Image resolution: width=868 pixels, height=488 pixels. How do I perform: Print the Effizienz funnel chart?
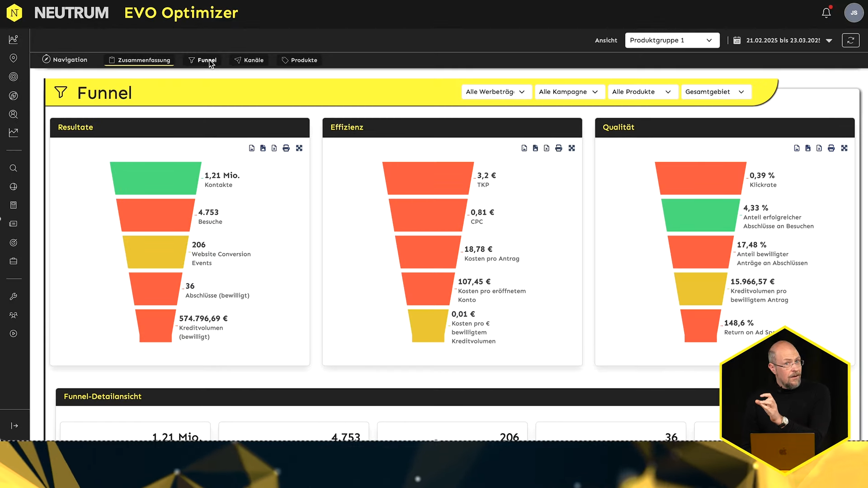559,148
